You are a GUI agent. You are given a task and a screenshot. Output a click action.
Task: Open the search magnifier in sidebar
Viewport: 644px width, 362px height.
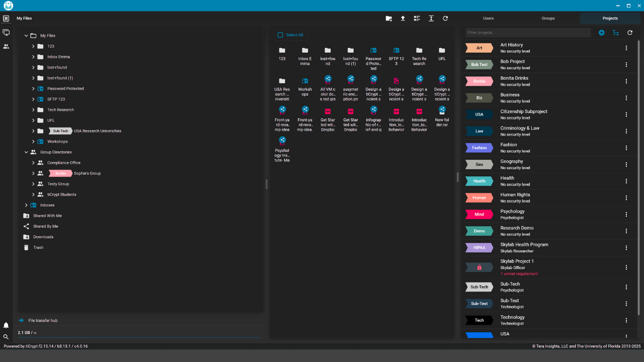[x=6, y=337]
